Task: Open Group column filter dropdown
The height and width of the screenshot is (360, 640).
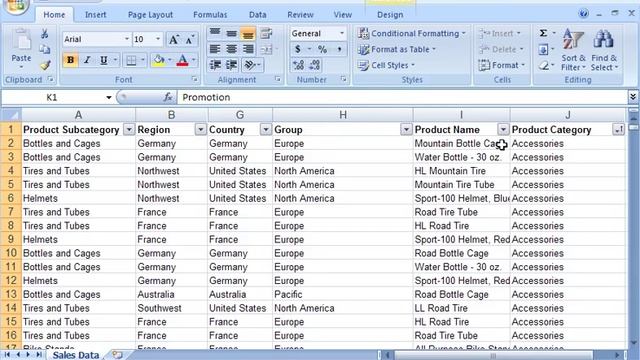Action: point(406,130)
